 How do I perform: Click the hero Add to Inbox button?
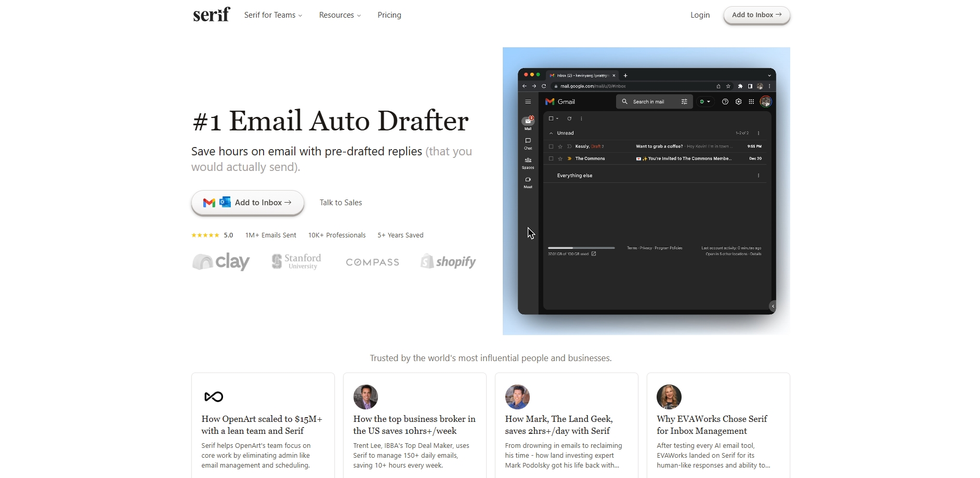[247, 203]
